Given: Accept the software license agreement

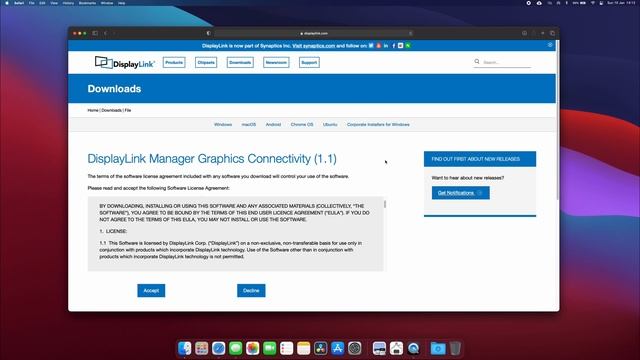Looking at the screenshot, I should click(x=151, y=291).
